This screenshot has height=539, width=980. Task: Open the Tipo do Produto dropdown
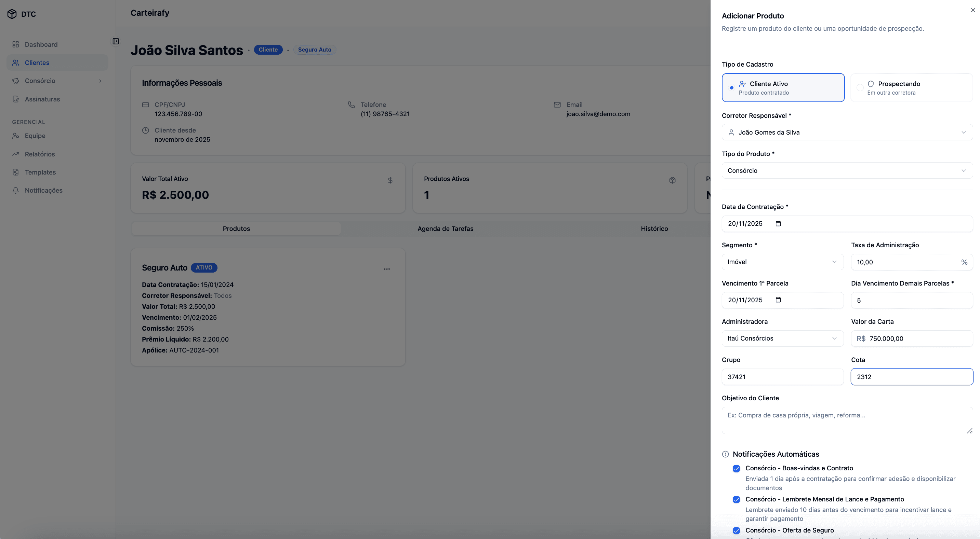[847, 171]
